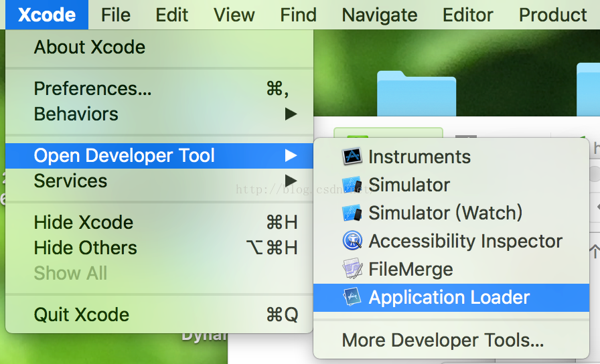Choose About Xcode
This screenshot has width=600, height=364.
(x=90, y=48)
